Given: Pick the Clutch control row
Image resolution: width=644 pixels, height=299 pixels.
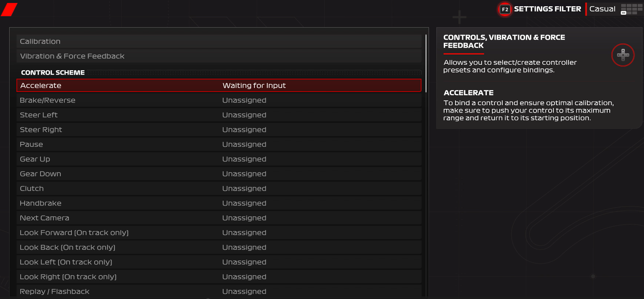Looking at the screenshot, I should pyautogui.click(x=219, y=189).
